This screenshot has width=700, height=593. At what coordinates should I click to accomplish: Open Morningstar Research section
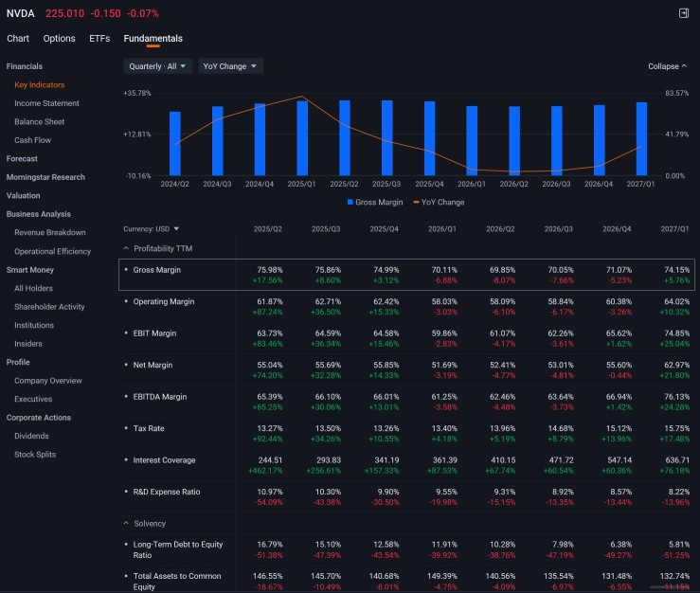click(45, 177)
